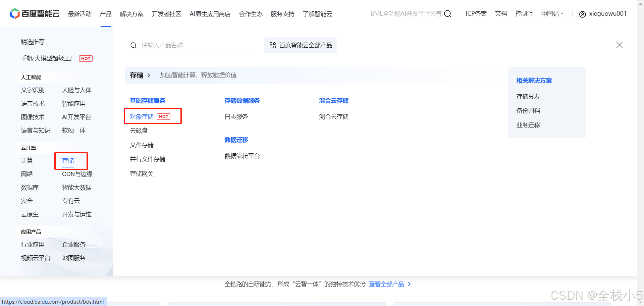Close the product menu panel

point(620,45)
